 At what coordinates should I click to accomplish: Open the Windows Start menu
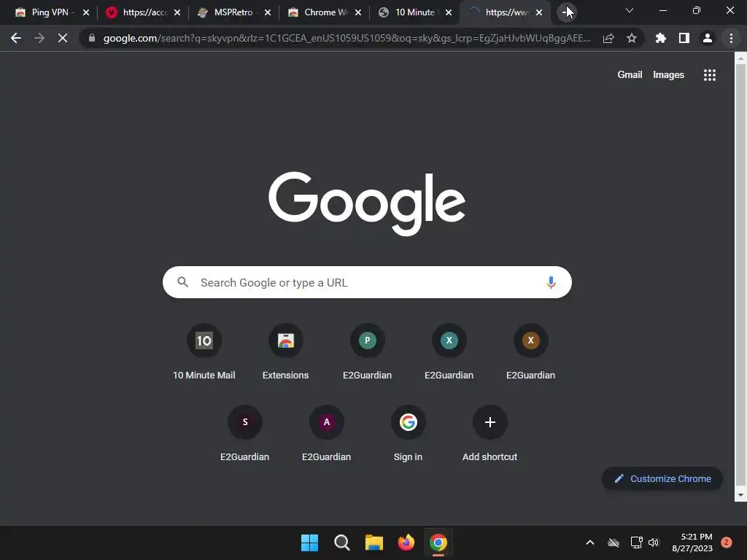coord(309,542)
